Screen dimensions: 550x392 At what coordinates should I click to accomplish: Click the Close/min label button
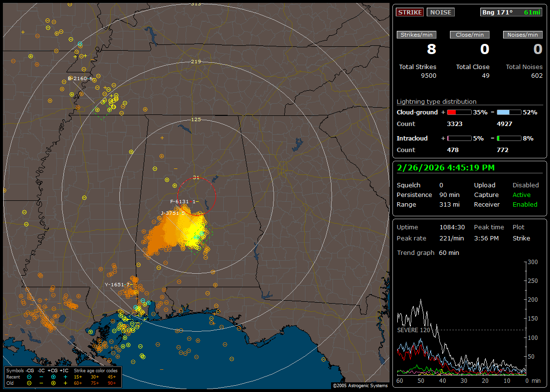point(470,35)
